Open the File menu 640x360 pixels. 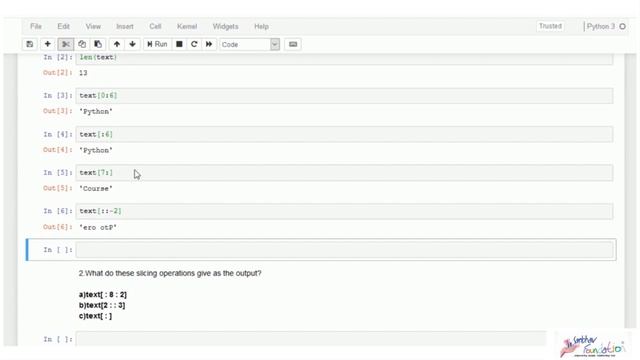tap(36, 27)
